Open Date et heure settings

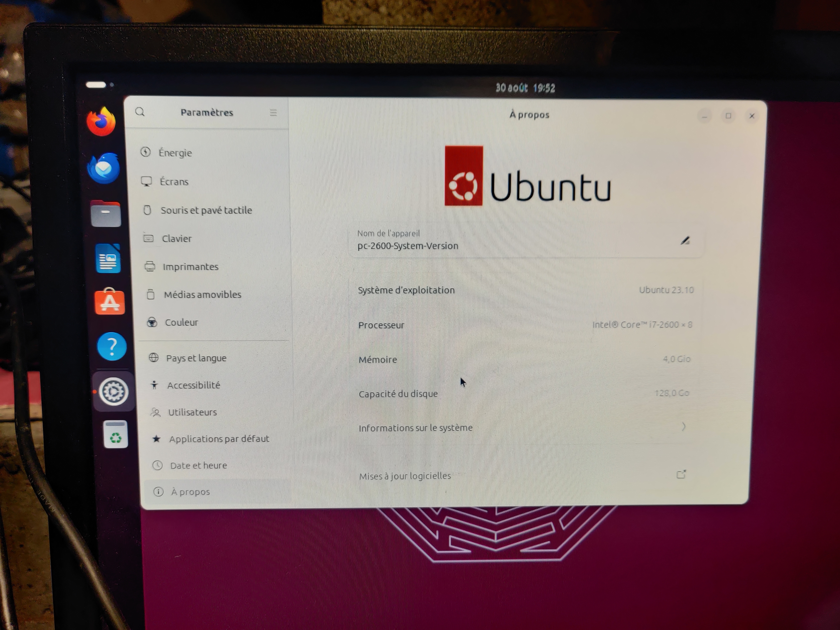(198, 465)
